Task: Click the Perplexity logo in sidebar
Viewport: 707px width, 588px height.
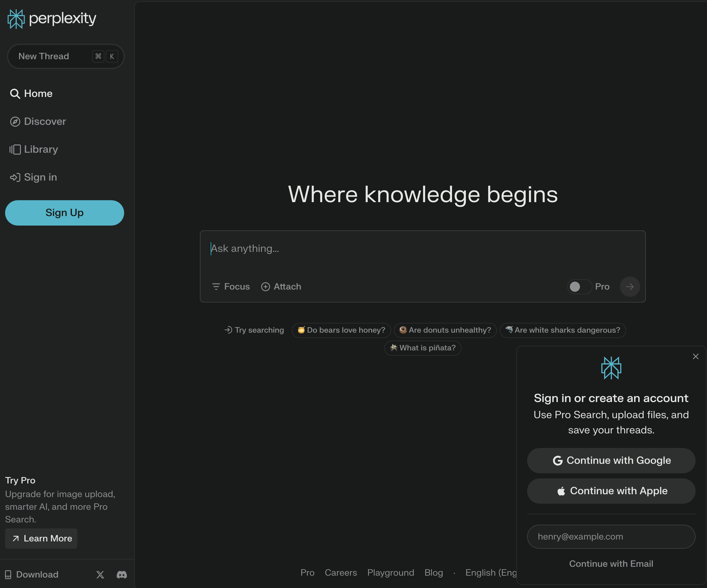Action: click(52, 19)
